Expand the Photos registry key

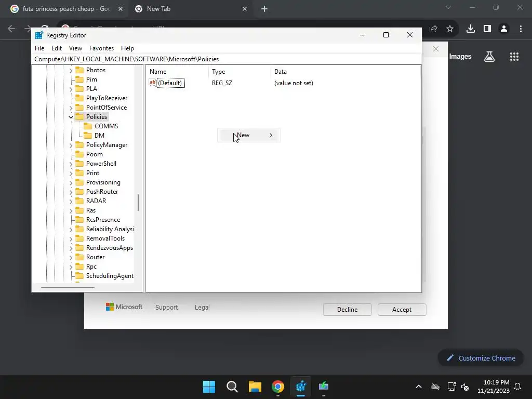(71, 71)
